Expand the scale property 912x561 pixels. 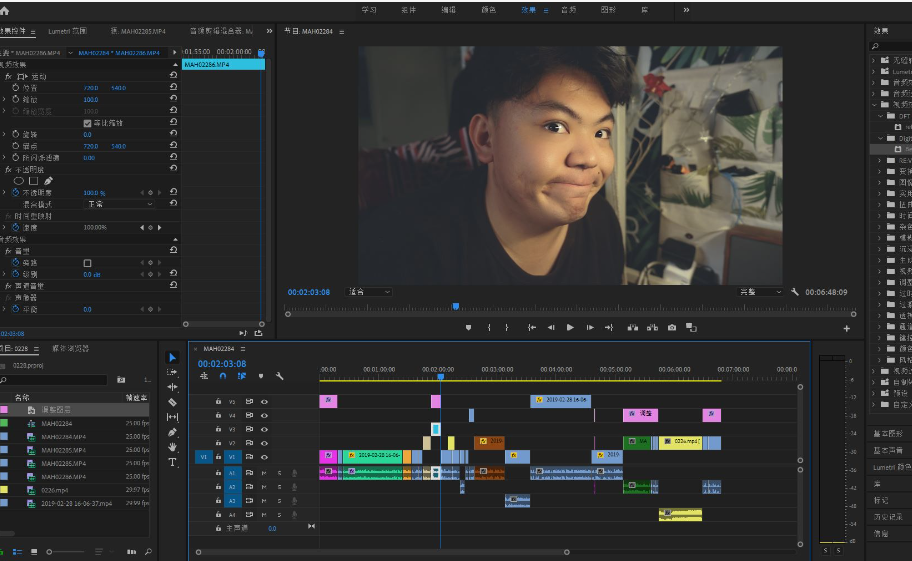(5, 99)
